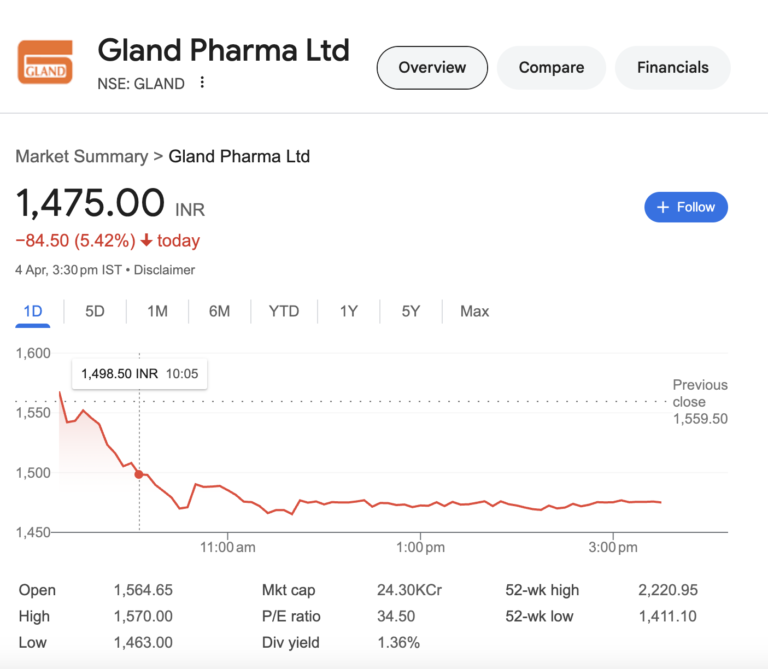768x669 pixels.
Task: Click the Gland Pharma logo icon
Action: pos(46,61)
